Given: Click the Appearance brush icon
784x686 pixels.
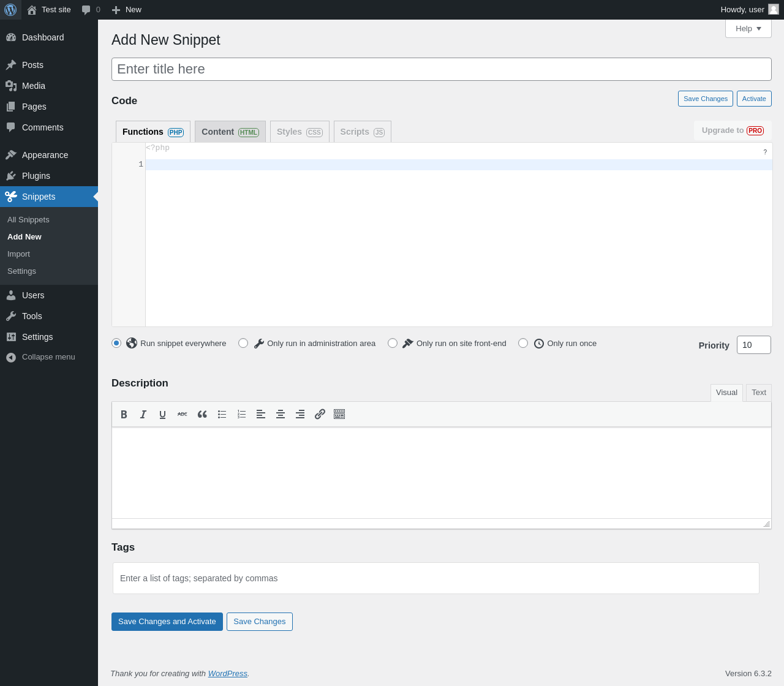Looking at the screenshot, I should coord(11,155).
